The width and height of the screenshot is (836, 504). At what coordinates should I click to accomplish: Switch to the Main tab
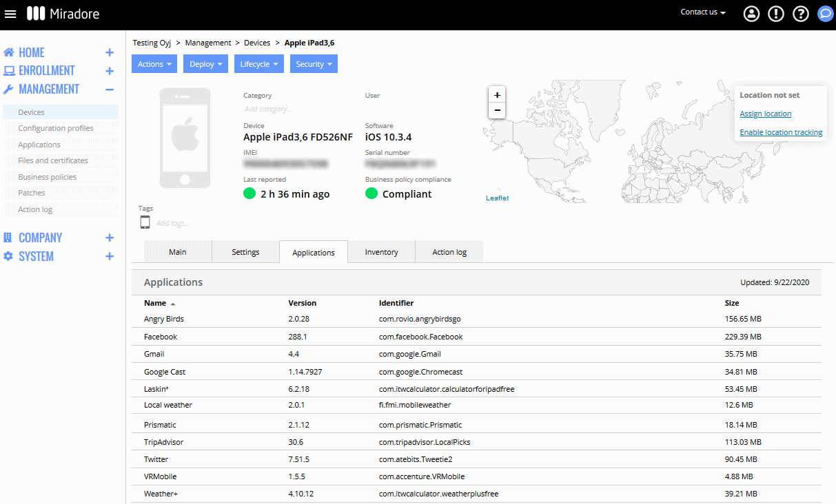pyautogui.click(x=178, y=252)
